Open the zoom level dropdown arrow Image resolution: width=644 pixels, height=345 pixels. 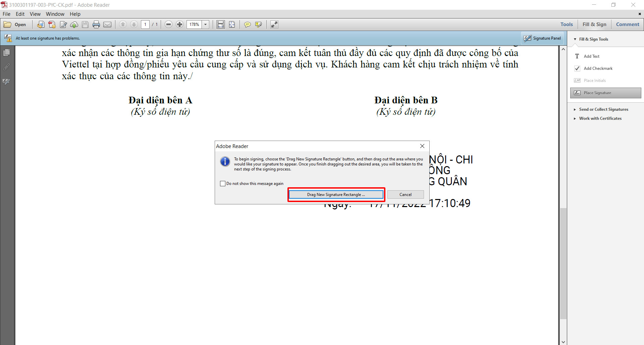click(206, 24)
